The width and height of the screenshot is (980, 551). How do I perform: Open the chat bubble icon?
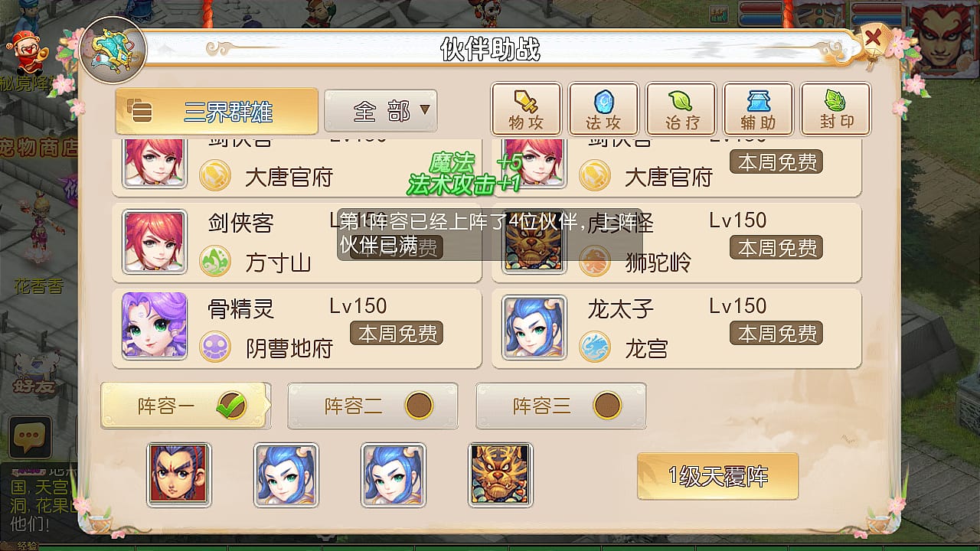[x=30, y=438]
